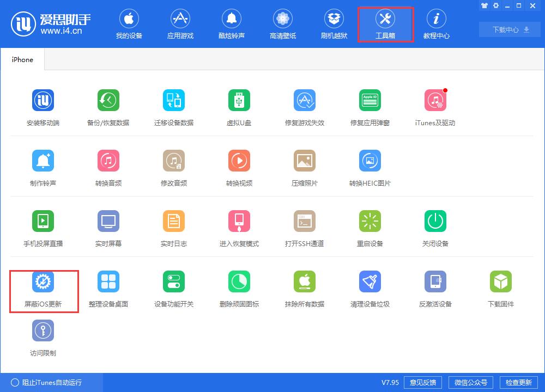
Task: Launch the 虚拟U盘 virtual USB drive tool
Action: click(x=239, y=106)
